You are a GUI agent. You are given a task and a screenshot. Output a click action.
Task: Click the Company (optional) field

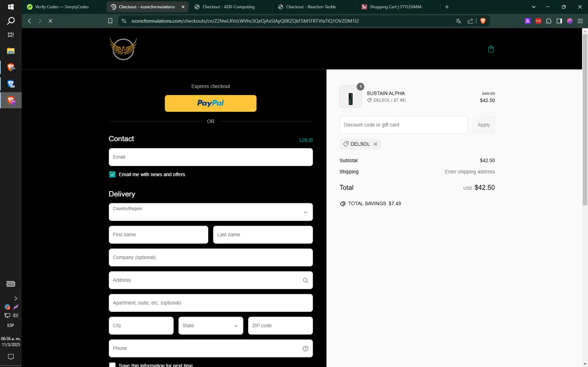[x=211, y=257]
